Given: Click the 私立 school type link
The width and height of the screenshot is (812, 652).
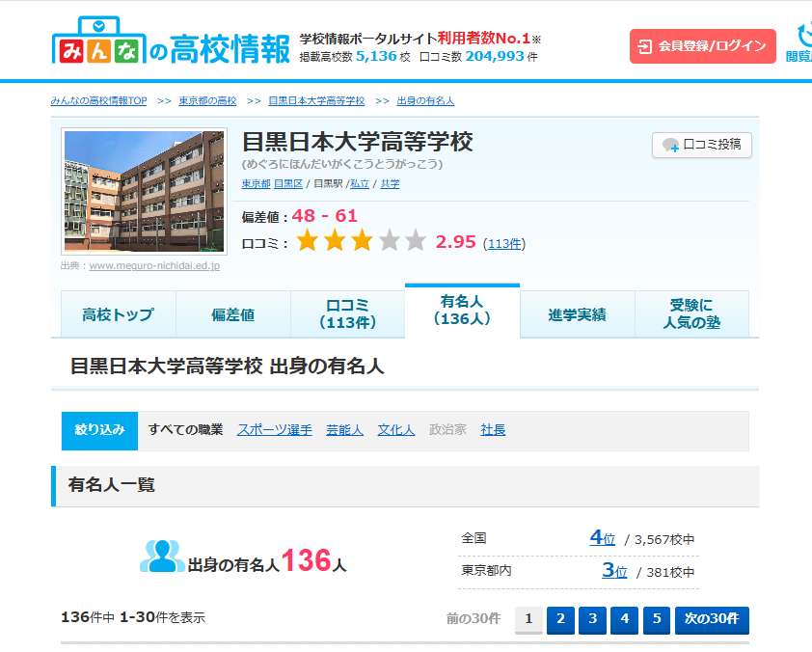Looking at the screenshot, I should 360,184.
